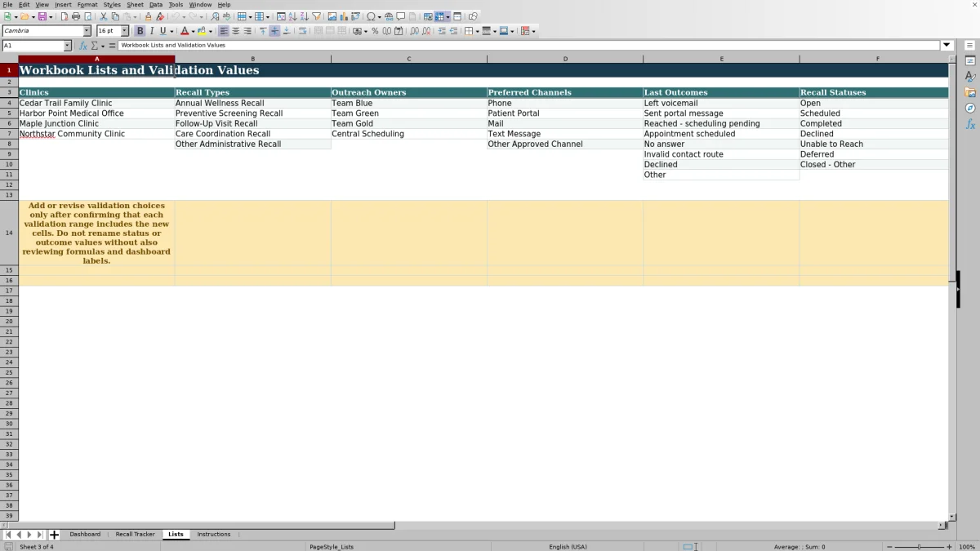The image size is (980, 551).
Task: Click the Save document icon
Action: point(41,16)
